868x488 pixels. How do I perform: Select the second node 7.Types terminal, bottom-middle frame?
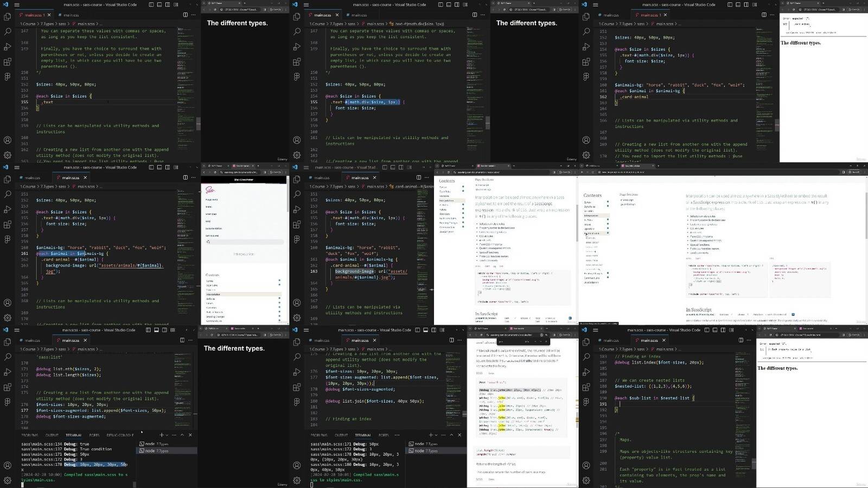pyautogui.click(x=437, y=451)
